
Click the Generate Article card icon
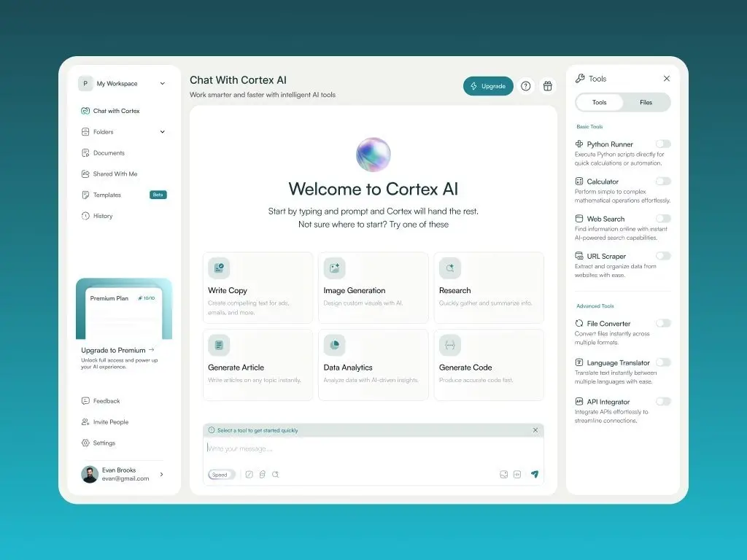219,345
